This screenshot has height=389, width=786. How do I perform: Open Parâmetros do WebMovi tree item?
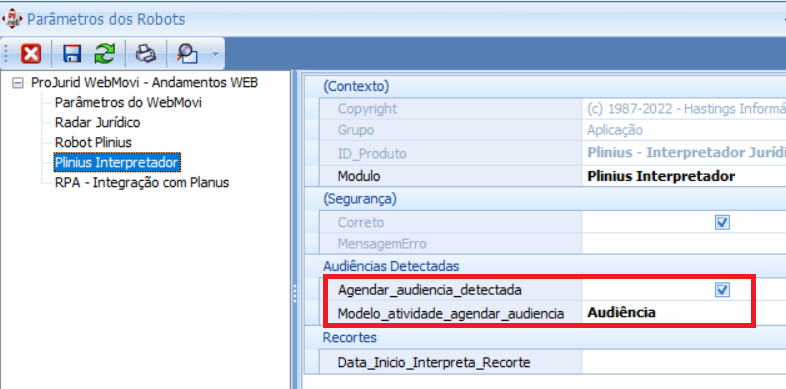(x=128, y=103)
